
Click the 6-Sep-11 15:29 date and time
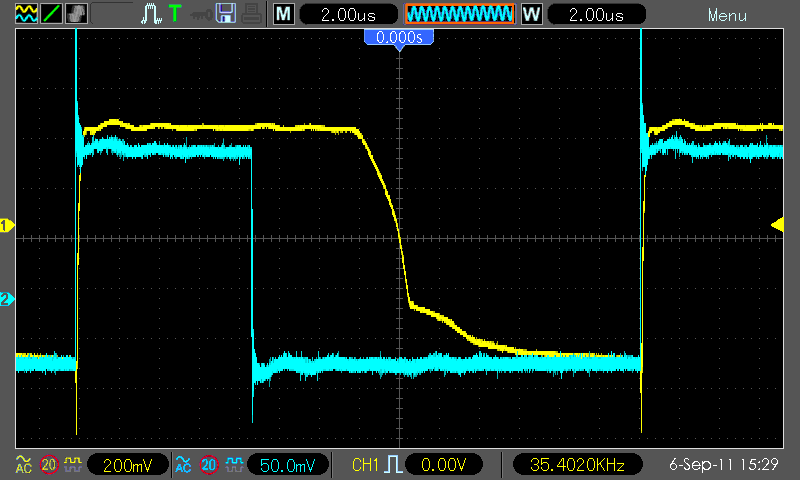point(724,464)
